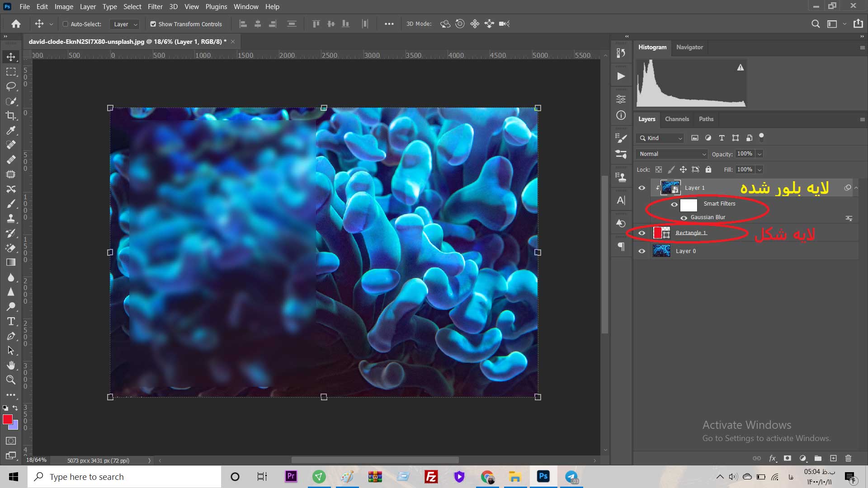Hide the Rectangle 1 layer
868x488 pixels.
[x=642, y=233]
